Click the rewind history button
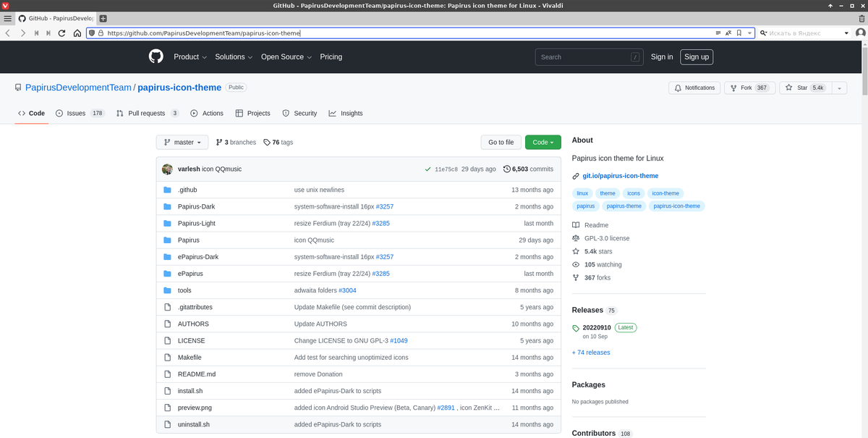The height and width of the screenshot is (438, 868). [36, 33]
